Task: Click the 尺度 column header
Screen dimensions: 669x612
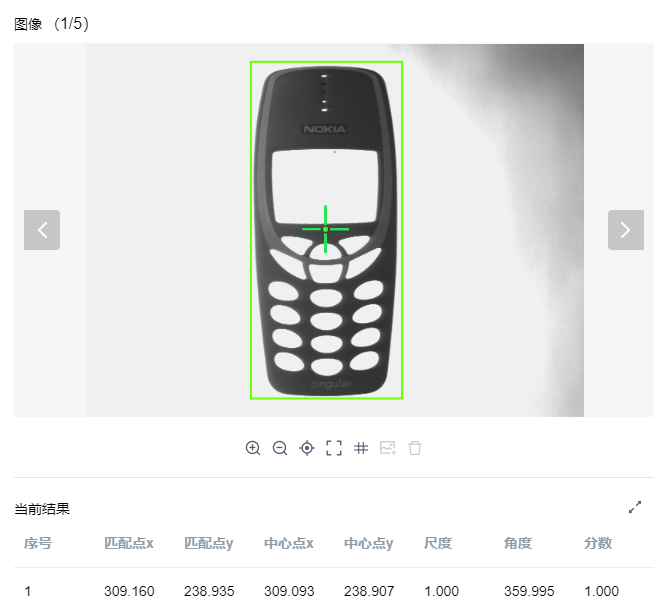Action: [x=438, y=543]
